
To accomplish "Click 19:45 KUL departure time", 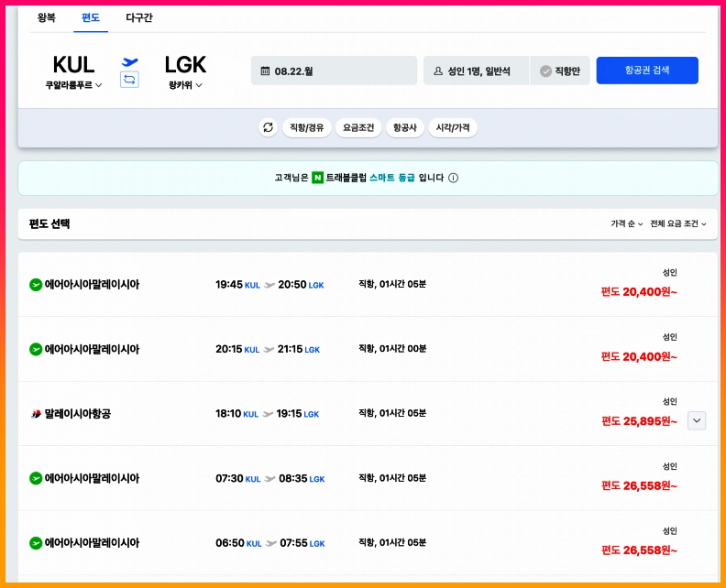I will coord(237,285).
